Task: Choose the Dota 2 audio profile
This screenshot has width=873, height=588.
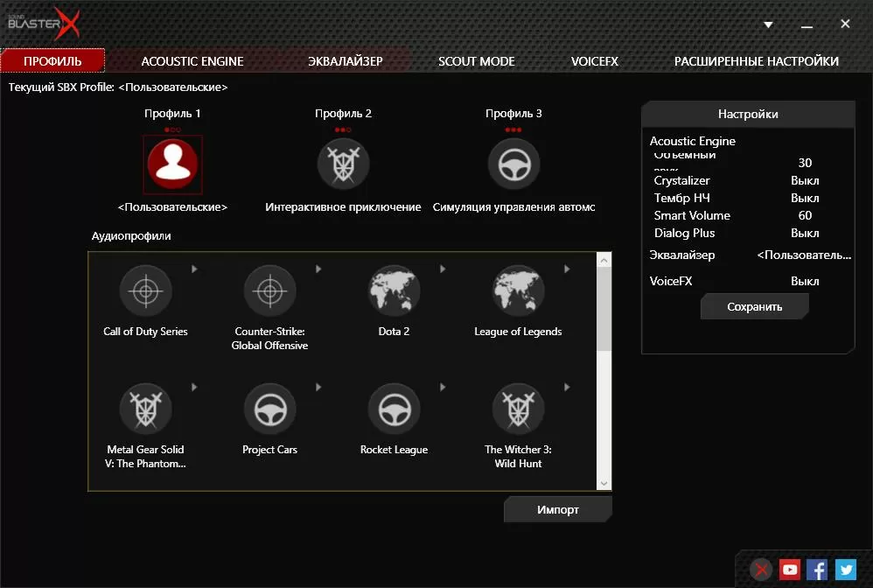Action: (394, 290)
